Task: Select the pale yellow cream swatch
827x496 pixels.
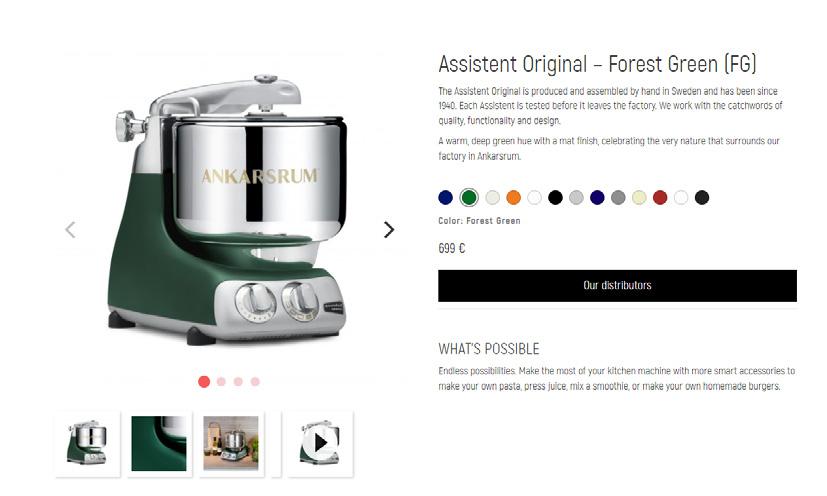Action: pyautogui.click(x=639, y=198)
